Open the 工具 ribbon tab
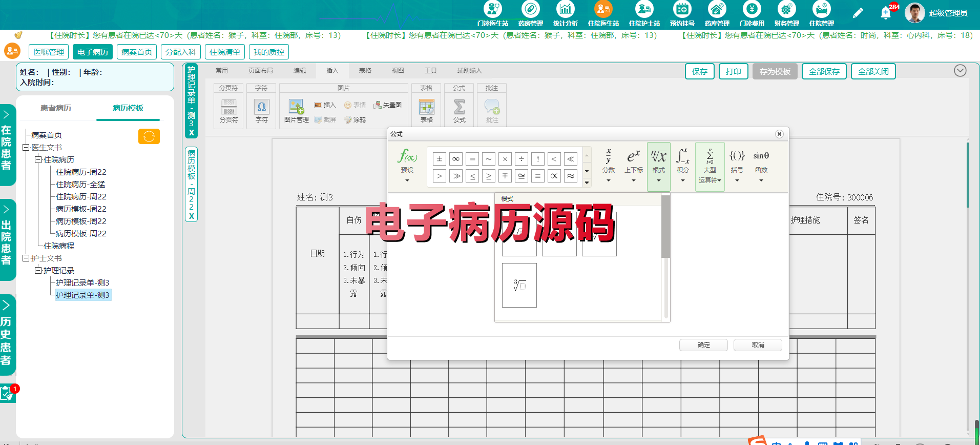The width and height of the screenshot is (980, 445). click(431, 71)
